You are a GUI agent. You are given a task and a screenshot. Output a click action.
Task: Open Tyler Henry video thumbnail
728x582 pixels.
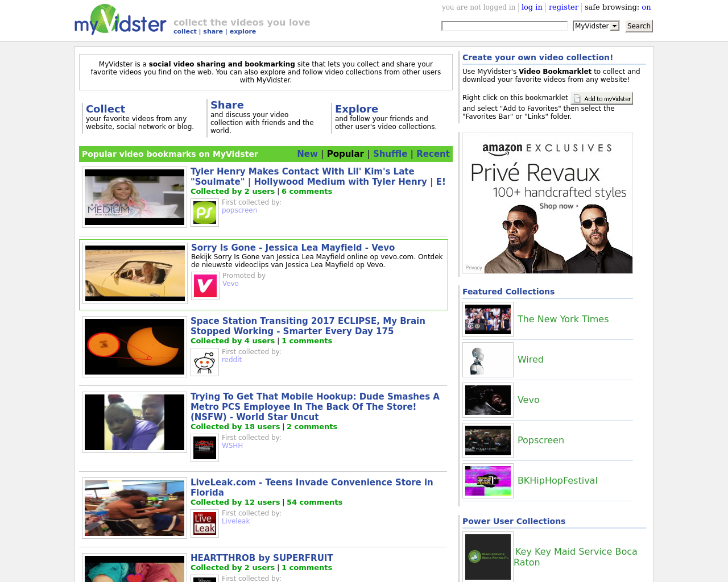pos(134,197)
